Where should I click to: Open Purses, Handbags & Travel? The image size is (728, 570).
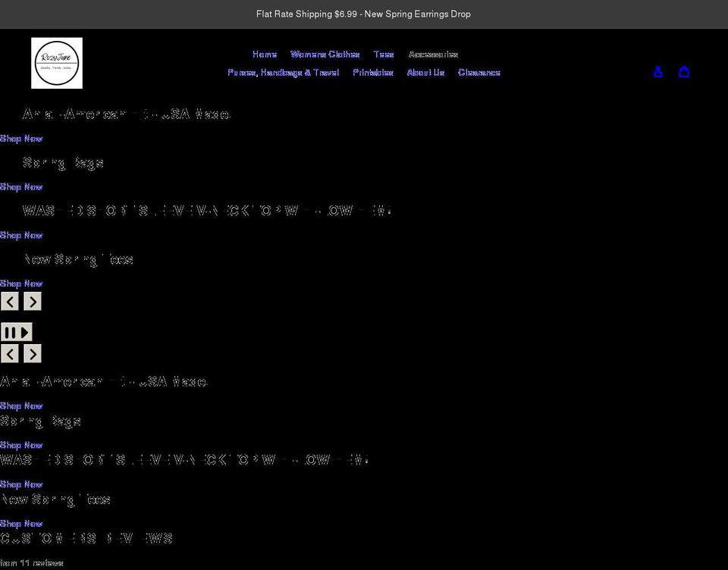tap(282, 72)
